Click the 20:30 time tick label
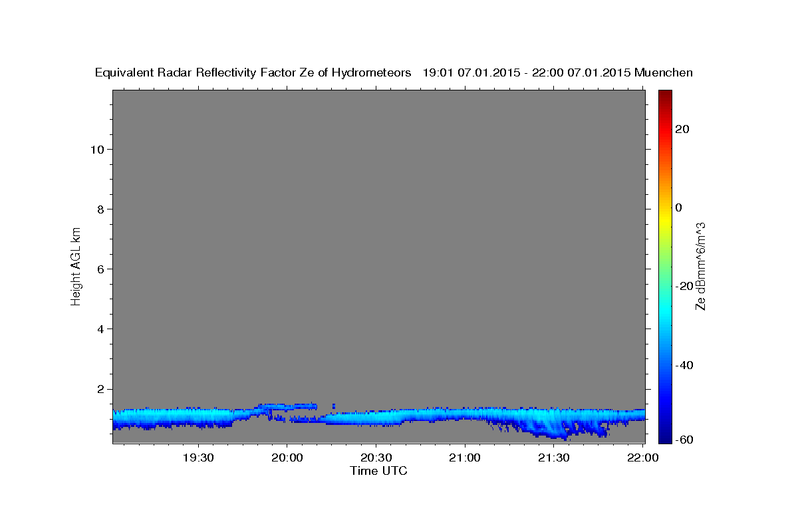The image size is (798, 532). (x=376, y=458)
